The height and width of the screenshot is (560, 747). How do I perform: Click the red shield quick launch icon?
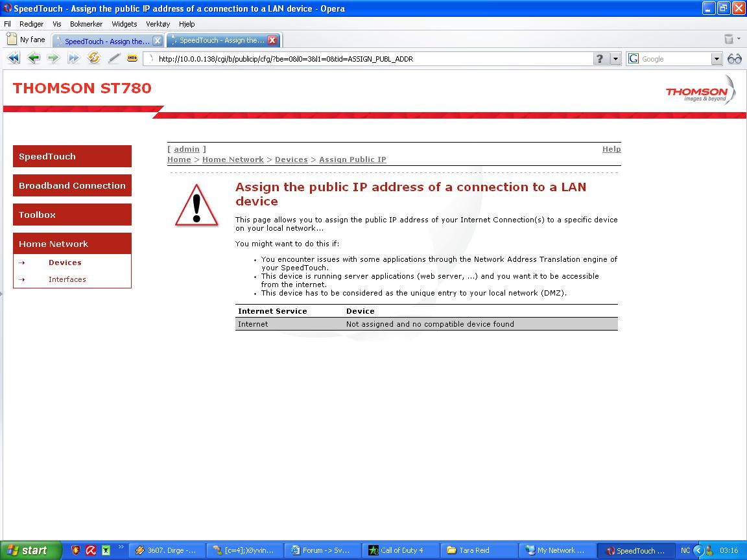[x=75, y=550]
